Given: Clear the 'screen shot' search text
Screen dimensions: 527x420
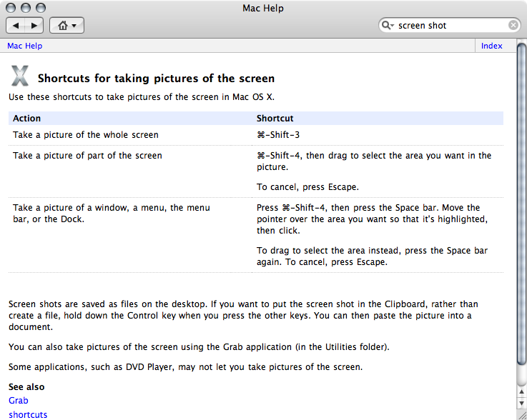Looking at the screenshot, I should pos(513,26).
